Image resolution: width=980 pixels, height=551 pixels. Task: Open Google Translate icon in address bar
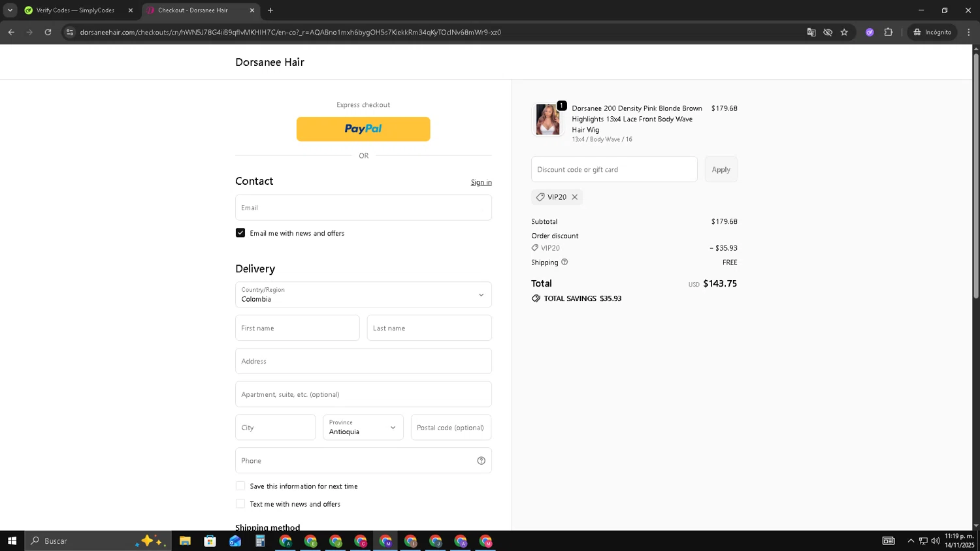pyautogui.click(x=811, y=32)
